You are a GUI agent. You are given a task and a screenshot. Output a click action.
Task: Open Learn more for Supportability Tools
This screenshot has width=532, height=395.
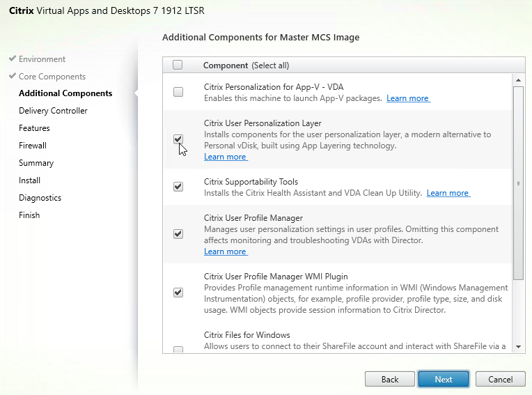point(448,193)
